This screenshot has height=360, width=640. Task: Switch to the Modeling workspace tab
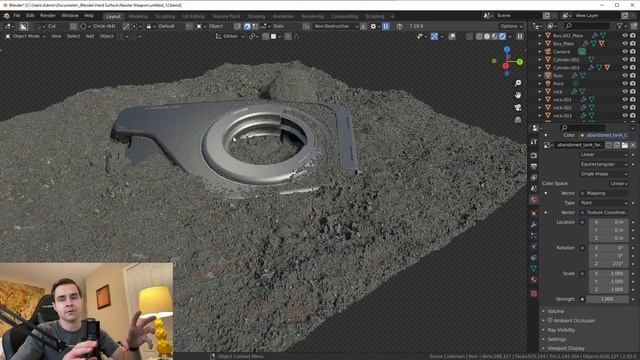point(138,16)
